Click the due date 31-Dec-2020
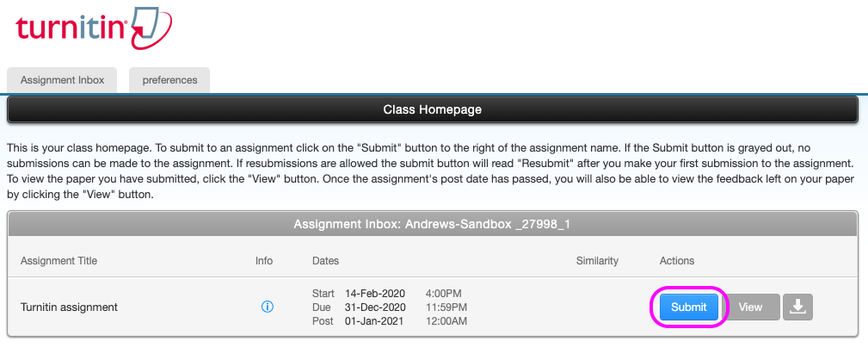This screenshot has width=868, height=354. click(x=375, y=307)
